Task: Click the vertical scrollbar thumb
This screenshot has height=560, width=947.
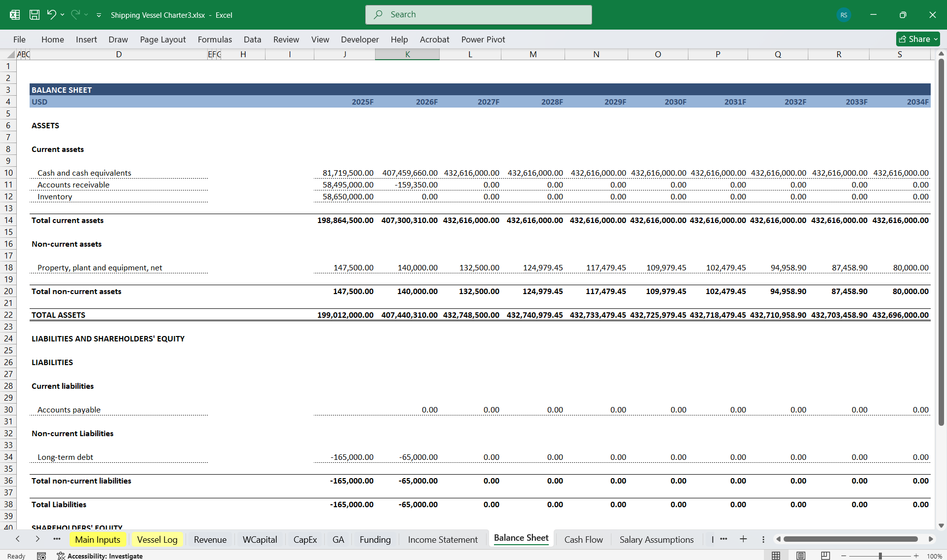Action: pyautogui.click(x=941, y=242)
